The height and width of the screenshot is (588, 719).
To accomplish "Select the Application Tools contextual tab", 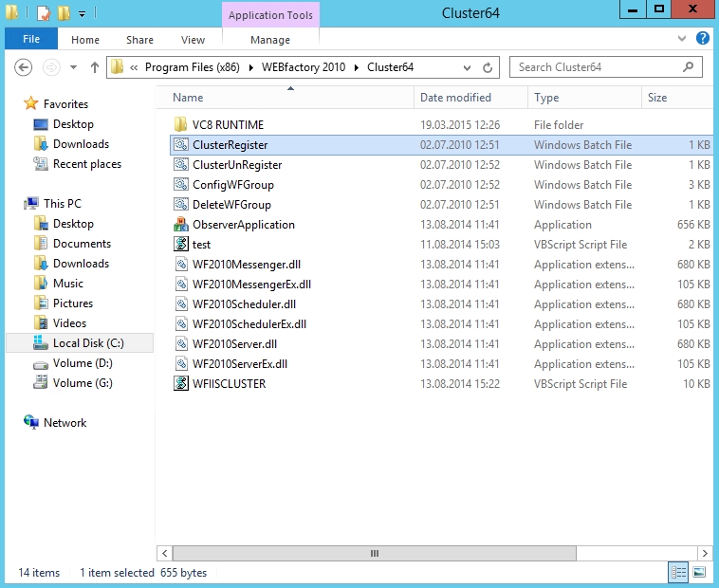I will 270,15.
